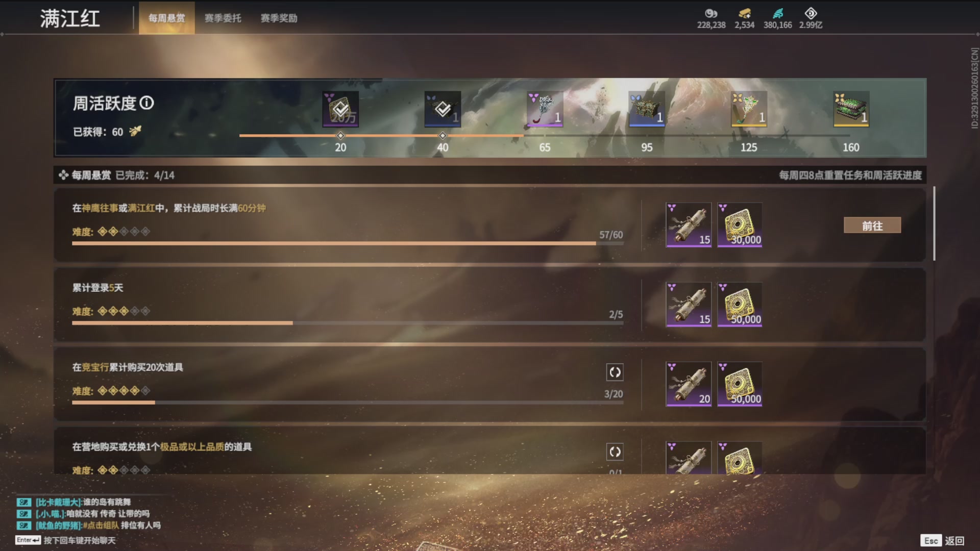Refresh the 竞宝行 purchase bounty task
Screen dimensions: 980x551
click(x=615, y=372)
